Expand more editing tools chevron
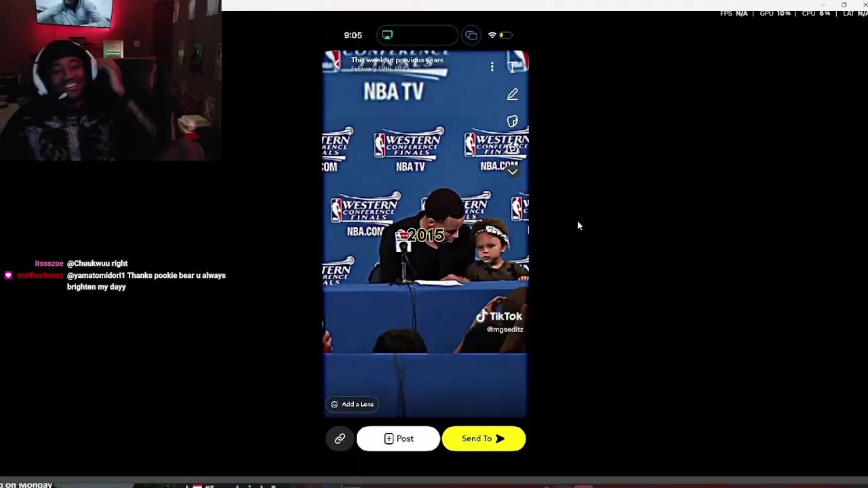868x488 pixels. 513,171
